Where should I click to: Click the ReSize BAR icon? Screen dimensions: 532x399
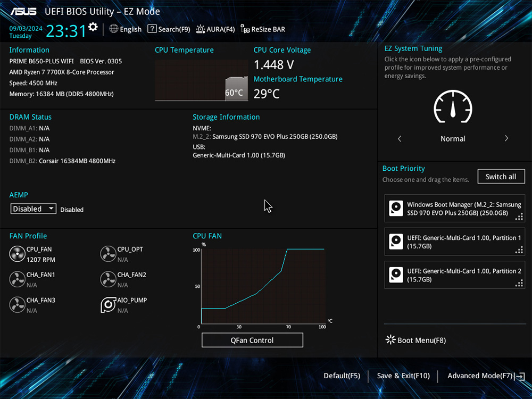click(245, 29)
